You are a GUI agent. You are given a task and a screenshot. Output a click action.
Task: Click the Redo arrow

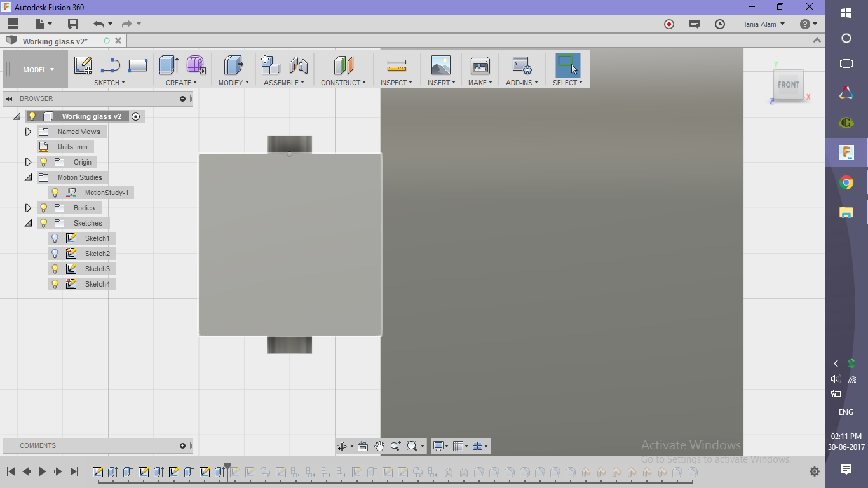[x=126, y=24]
